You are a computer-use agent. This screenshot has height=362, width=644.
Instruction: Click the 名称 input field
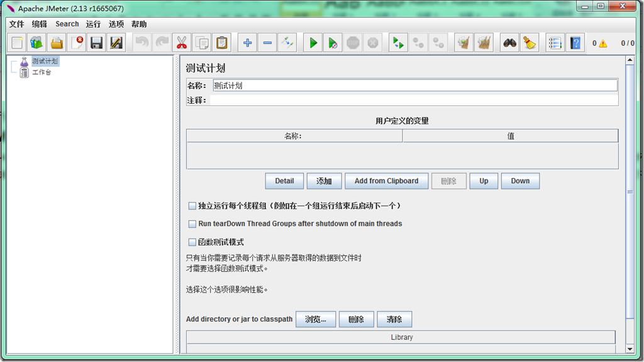(415, 86)
